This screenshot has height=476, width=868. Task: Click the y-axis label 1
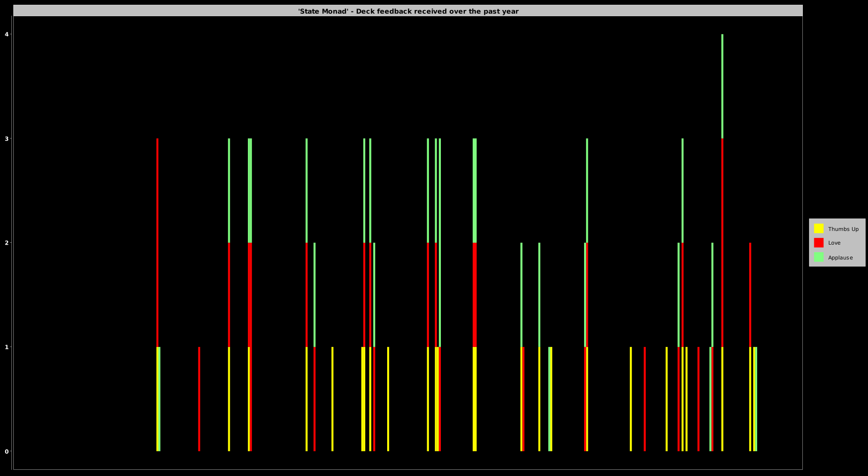(x=7, y=347)
